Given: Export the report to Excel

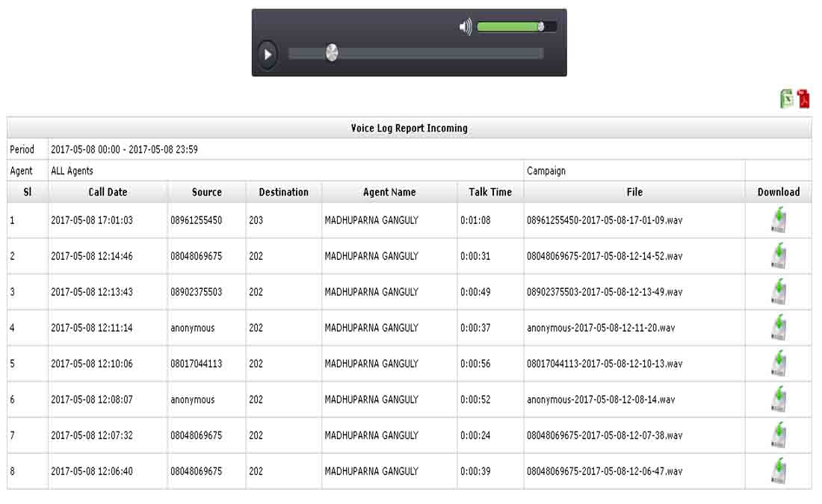Looking at the screenshot, I should click(786, 99).
